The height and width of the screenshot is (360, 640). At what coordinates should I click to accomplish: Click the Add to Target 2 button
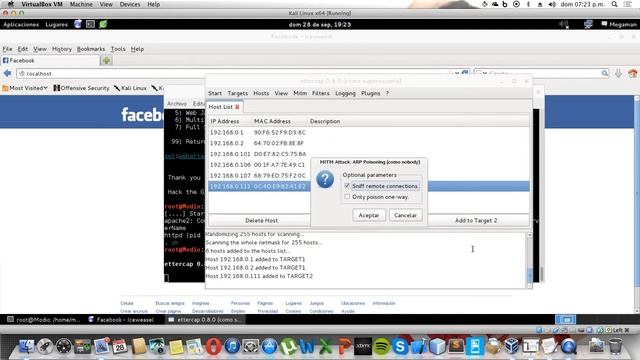(476, 220)
